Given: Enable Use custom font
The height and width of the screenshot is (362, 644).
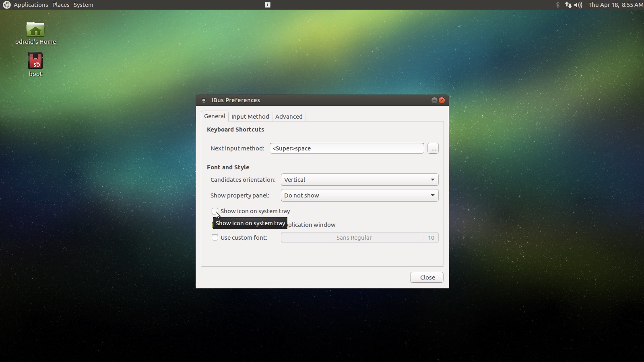Looking at the screenshot, I should tap(215, 237).
